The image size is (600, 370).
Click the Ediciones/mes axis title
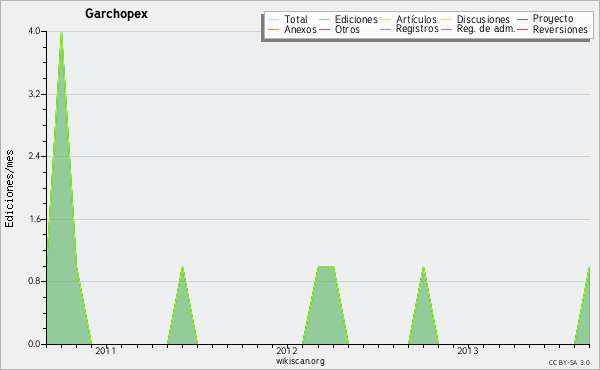pyautogui.click(x=9, y=189)
